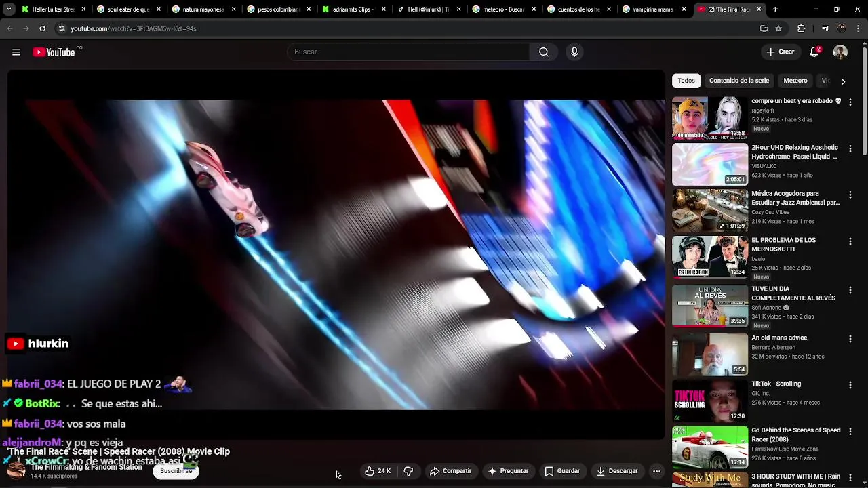Click the Descargar button
This screenshot has height=488, width=868.
click(x=617, y=471)
